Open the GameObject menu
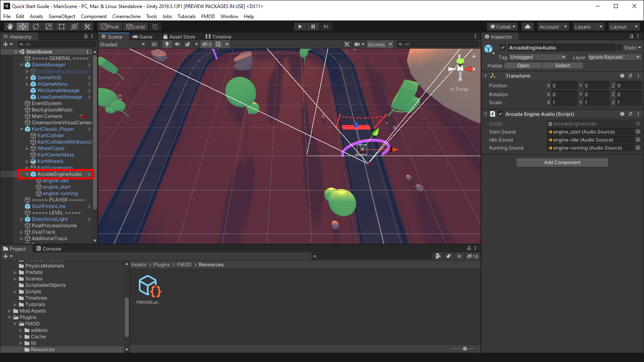 (x=62, y=16)
